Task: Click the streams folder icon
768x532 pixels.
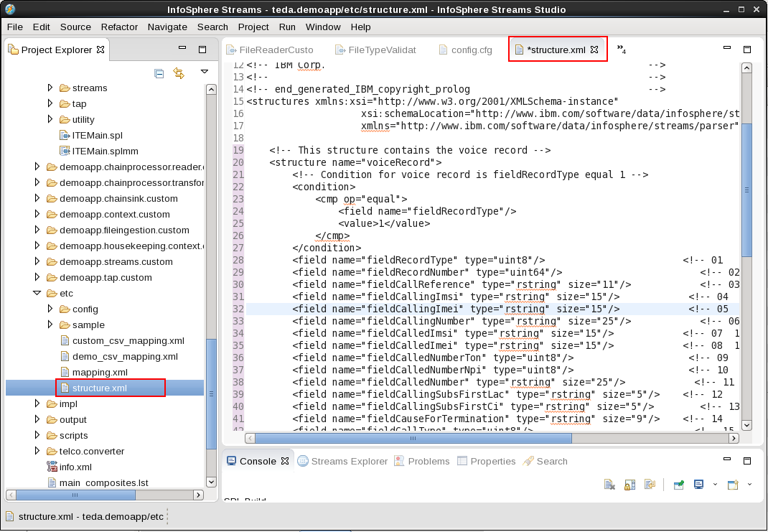Action: (x=65, y=88)
